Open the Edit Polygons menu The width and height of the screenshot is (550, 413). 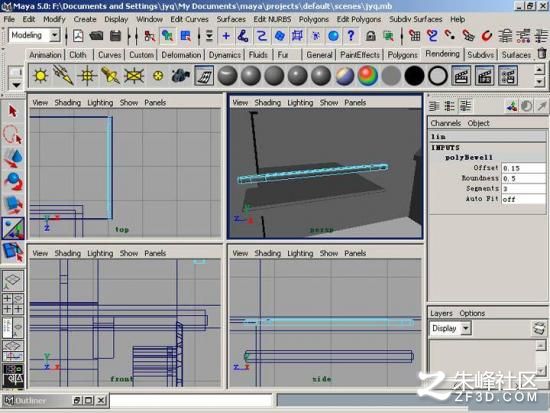click(x=358, y=19)
